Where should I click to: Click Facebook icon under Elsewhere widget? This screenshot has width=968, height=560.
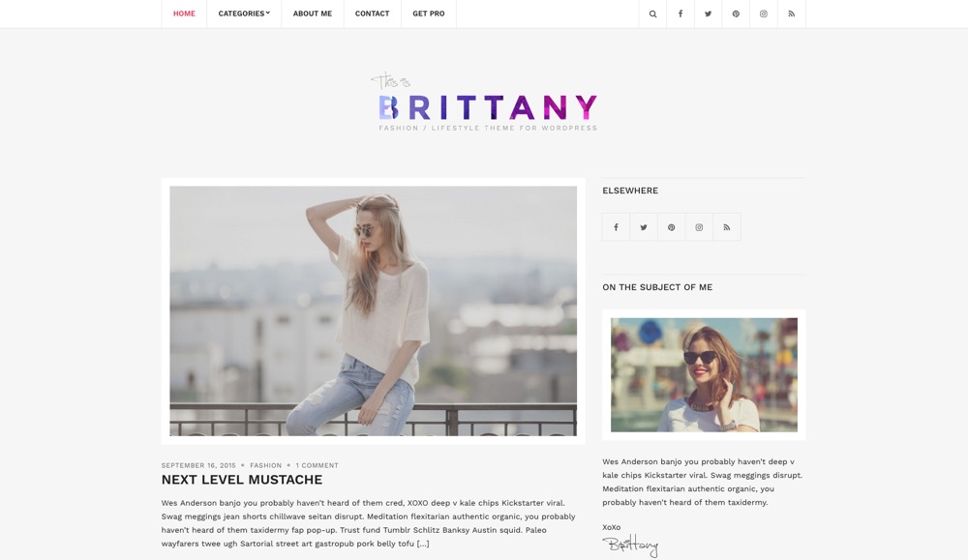pos(616,227)
